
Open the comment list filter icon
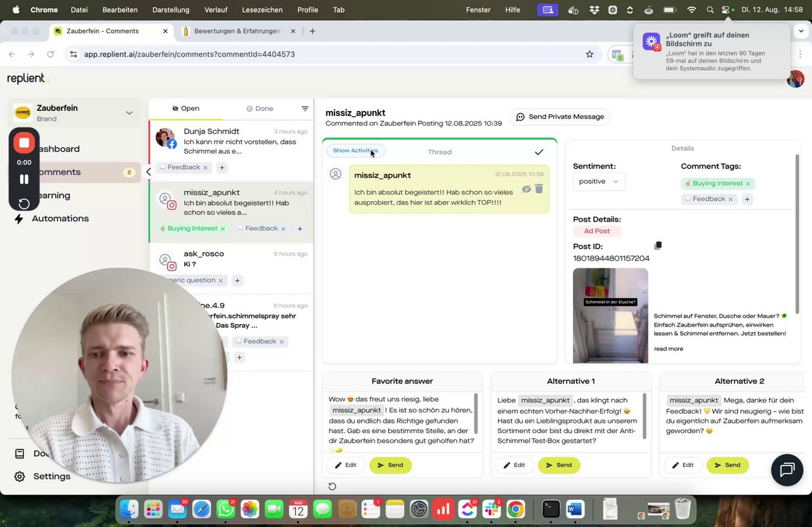[x=304, y=108]
